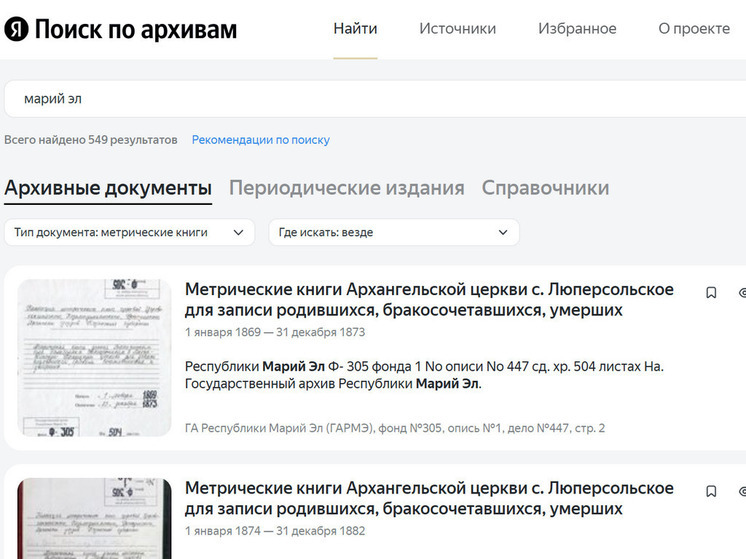Click the eye icon on first result
Image resolution: width=746 pixels, height=559 pixels.
[741, 293]
